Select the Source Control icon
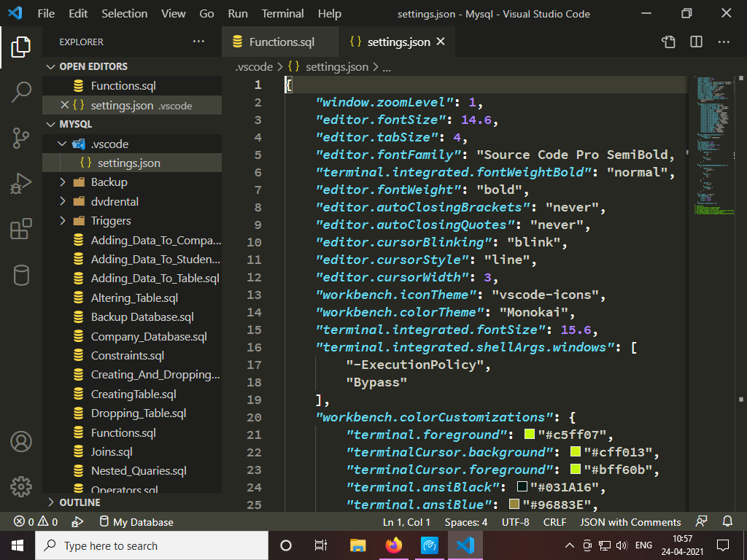747x560 pixels. click(20, 138)
